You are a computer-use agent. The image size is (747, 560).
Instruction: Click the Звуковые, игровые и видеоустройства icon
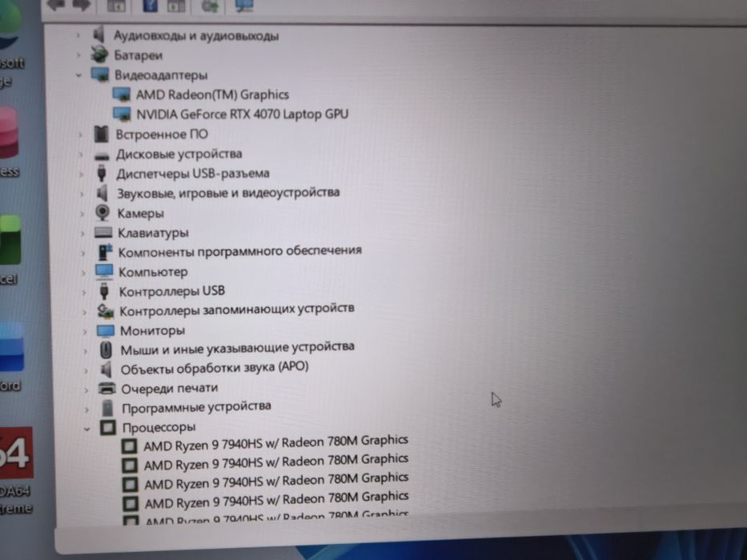click(102, 193)
